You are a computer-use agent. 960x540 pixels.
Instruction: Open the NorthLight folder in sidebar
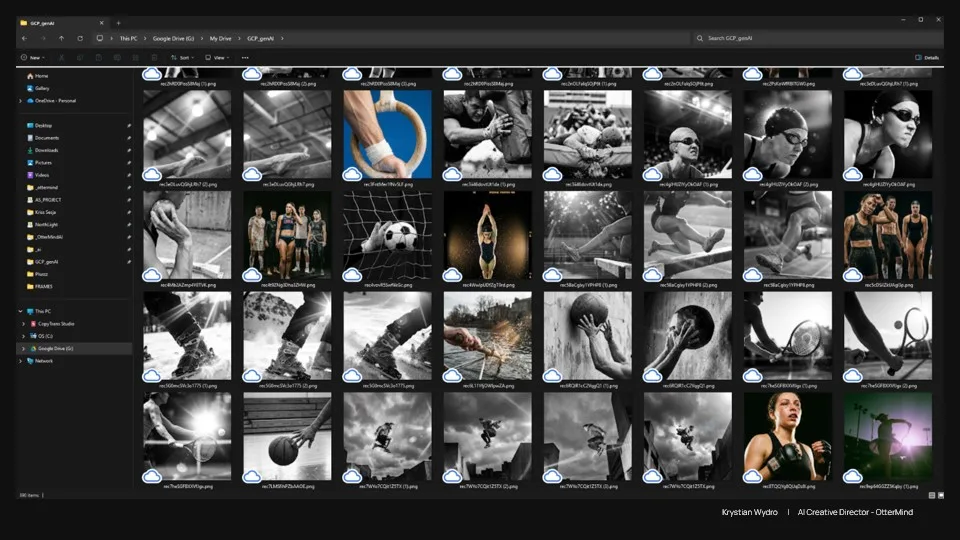coord(42,224)
